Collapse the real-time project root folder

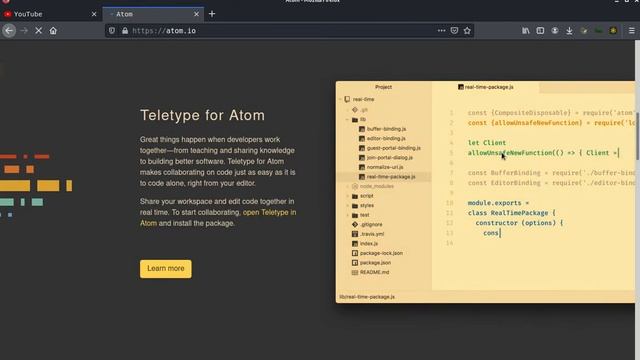pyautogui.click(x=340, y=99)
